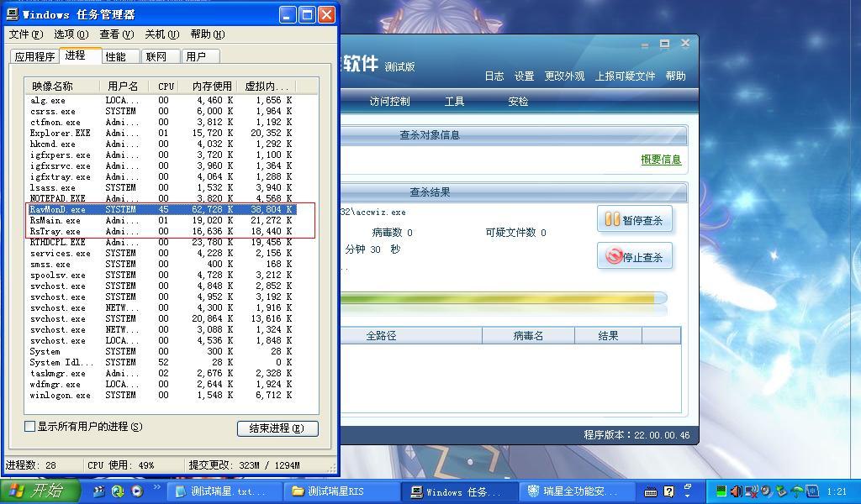This screenshot has width=861, height=504.
Task: Open language bar options down arrow
Action: (x=688, y=496)
